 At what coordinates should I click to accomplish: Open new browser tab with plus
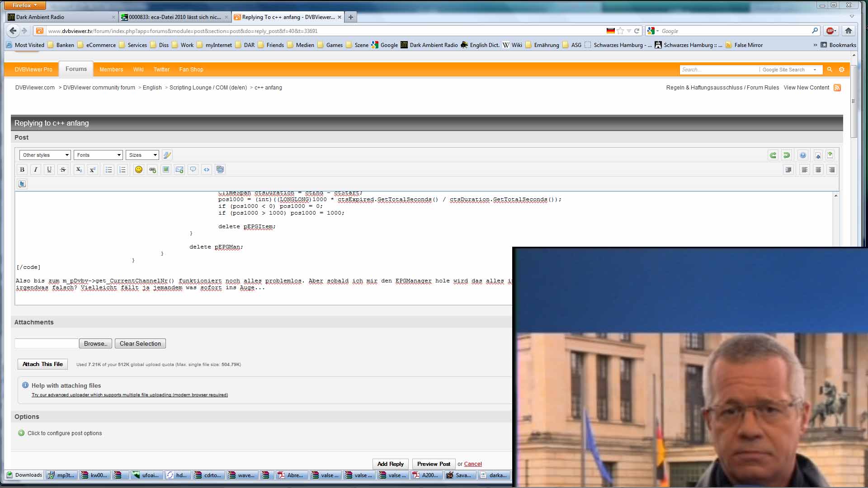coord(351,17)
